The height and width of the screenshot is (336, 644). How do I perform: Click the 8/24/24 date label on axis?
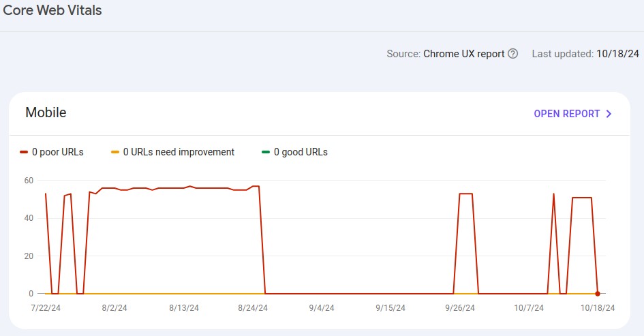tap(254, 308)
